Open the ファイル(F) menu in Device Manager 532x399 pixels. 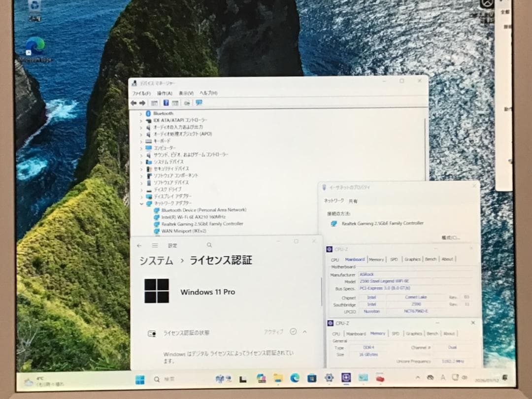tap(141, 93)
